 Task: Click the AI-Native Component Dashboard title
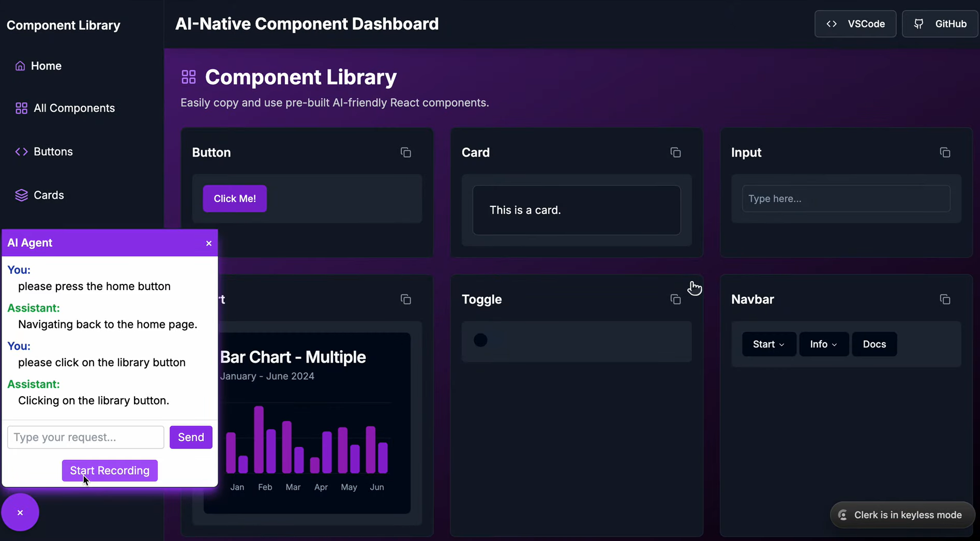[307, 24]
